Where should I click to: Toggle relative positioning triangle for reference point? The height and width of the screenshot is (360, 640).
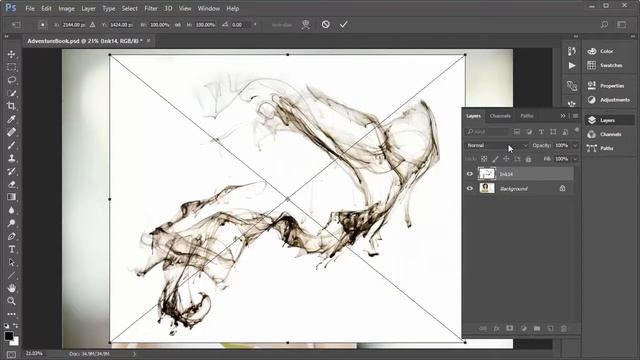(x=93, y=25)
